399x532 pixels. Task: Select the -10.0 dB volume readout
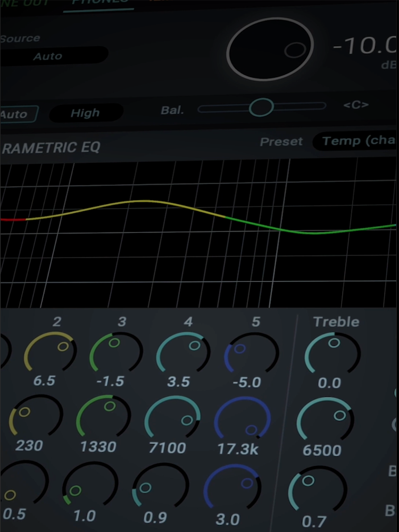[x=365, y=45]
